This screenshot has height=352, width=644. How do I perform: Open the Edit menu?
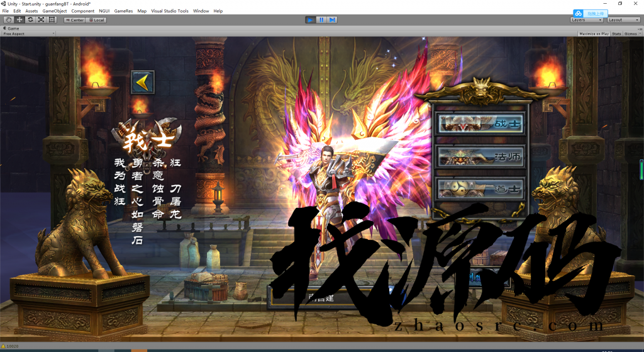click(17, 11)
